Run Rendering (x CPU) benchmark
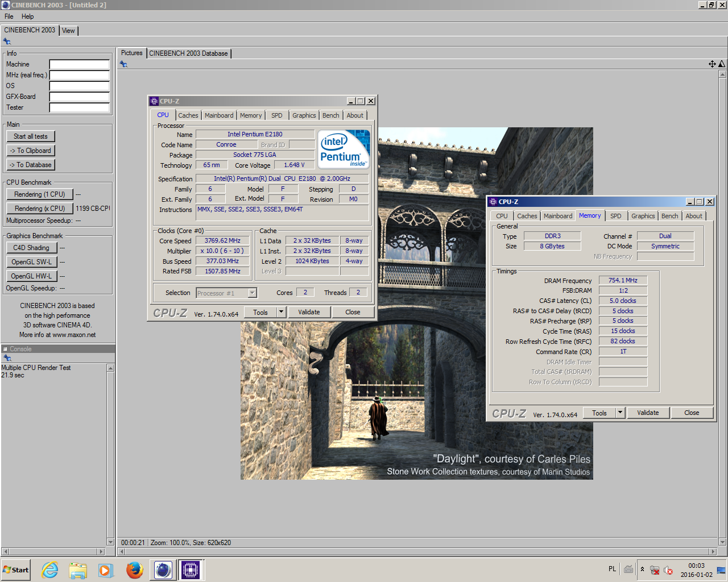 coord(40,209)
